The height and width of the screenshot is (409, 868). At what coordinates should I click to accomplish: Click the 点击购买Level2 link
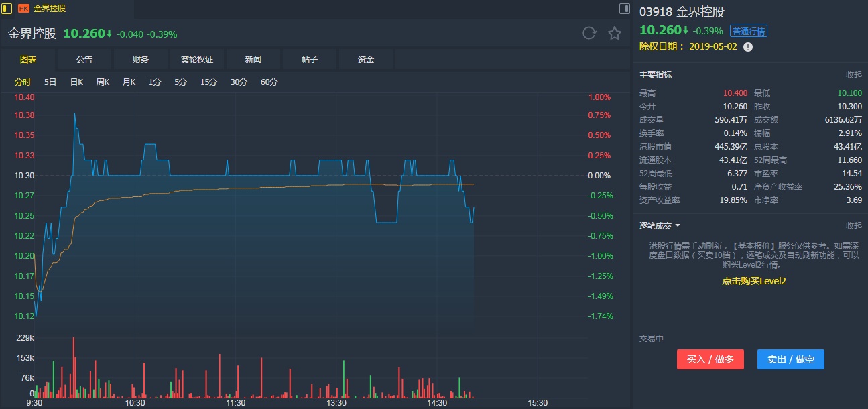(x=753, y=281)
